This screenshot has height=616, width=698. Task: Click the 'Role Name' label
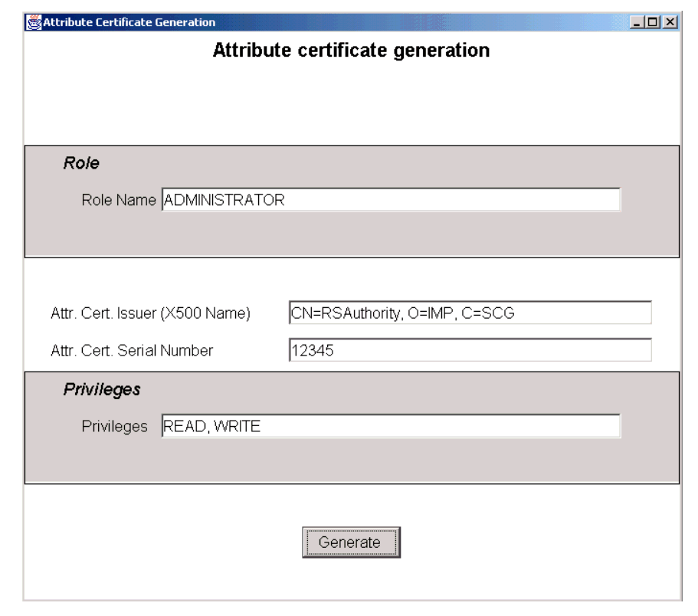(x=119, y=201)
